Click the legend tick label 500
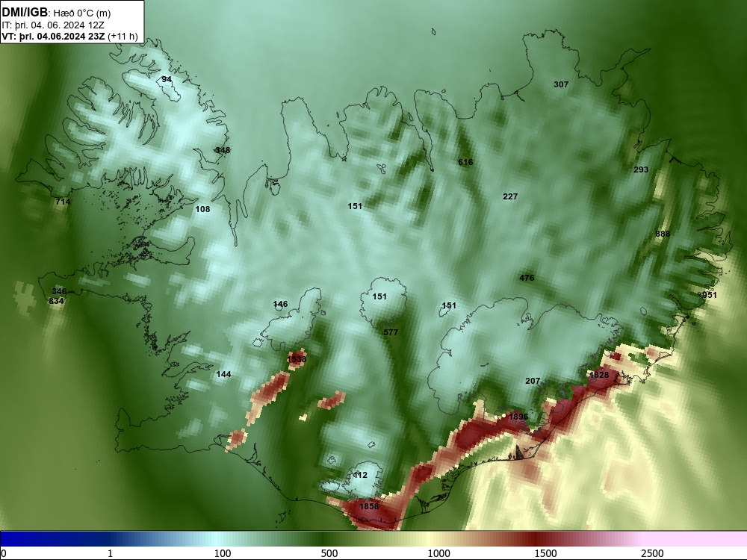This screenshot has width=747, height=560. 329,553
